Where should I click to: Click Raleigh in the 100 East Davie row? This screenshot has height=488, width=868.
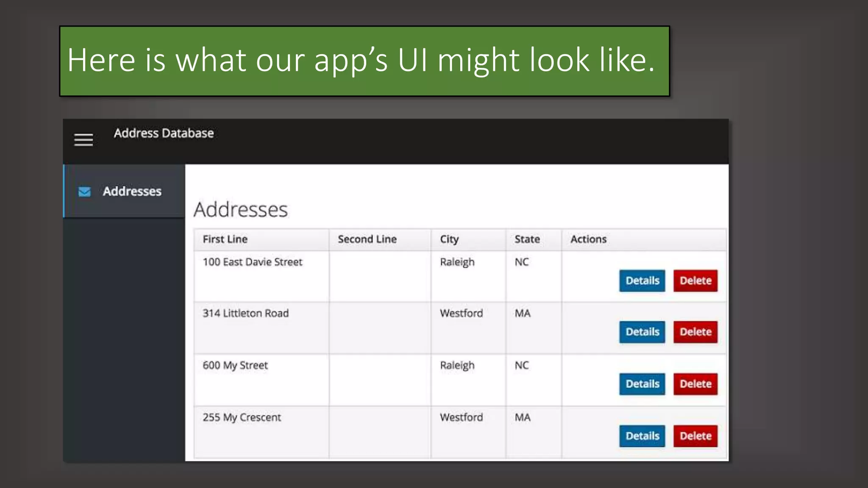point(457,263)
